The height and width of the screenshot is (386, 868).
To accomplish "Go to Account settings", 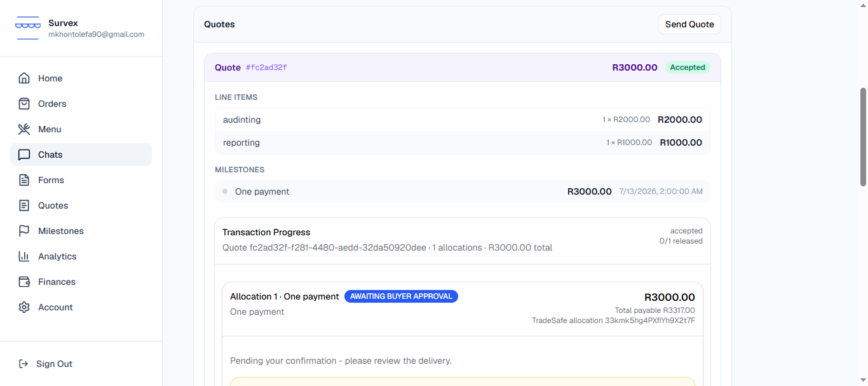I will (x=81, y=307).
